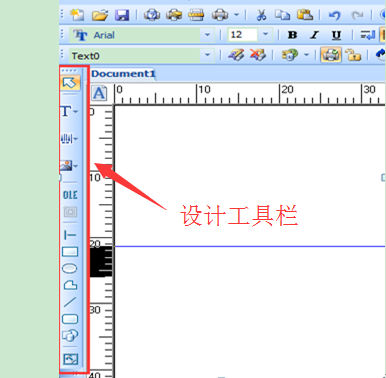
Task: Toggle underline formatting
Action: [x=336, y=35]
